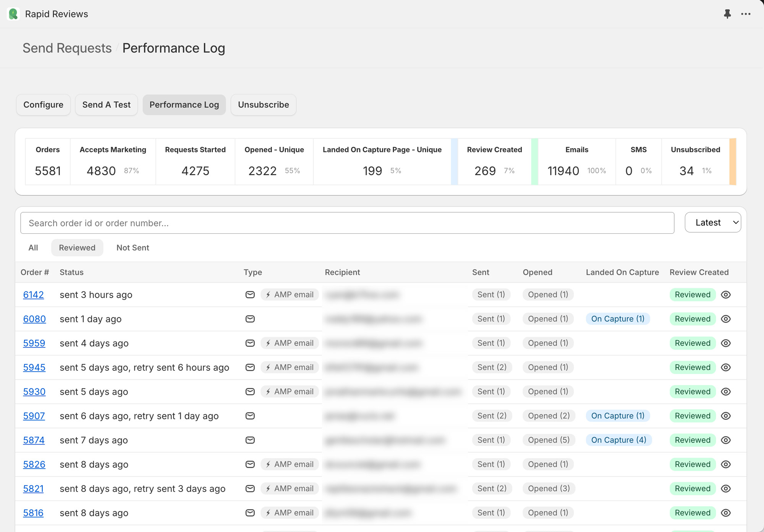
Task: Open the three-dots more options menu
Action: (x=746, y=14)
